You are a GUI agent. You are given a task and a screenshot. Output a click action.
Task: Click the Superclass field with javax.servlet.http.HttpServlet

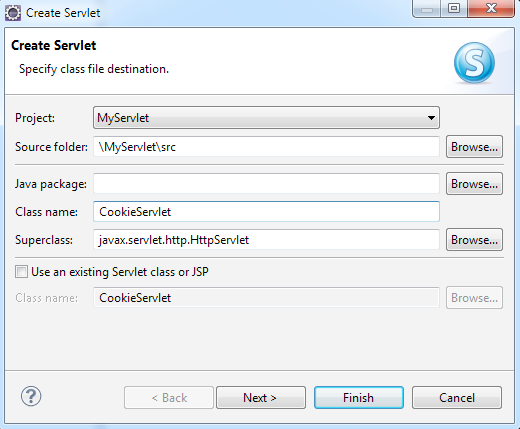coord(266,239)
